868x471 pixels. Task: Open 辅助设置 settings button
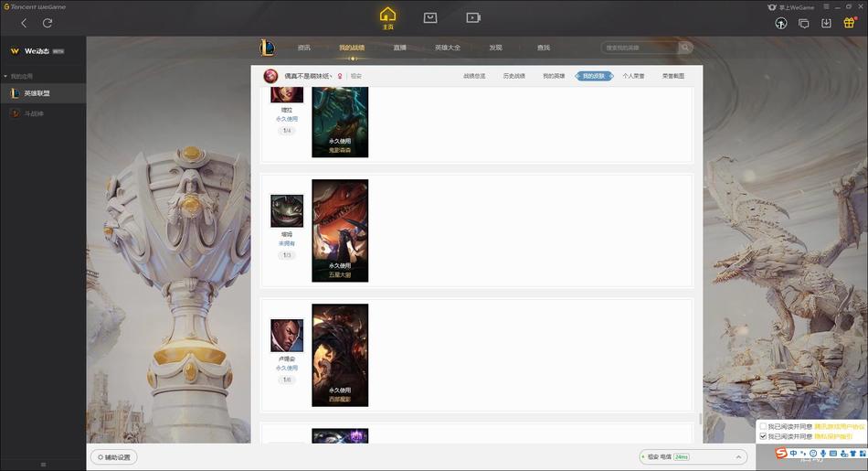(114, 457)
